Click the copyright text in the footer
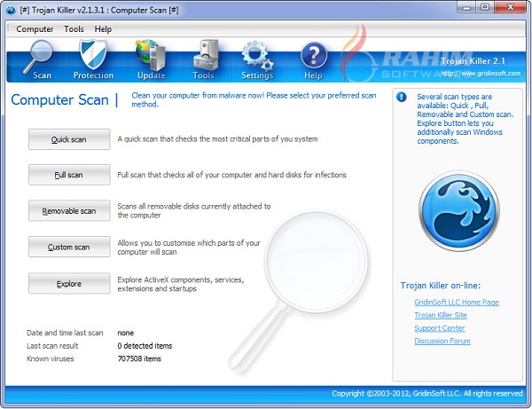The image size is (532, 409). click(x=426, y=393)
